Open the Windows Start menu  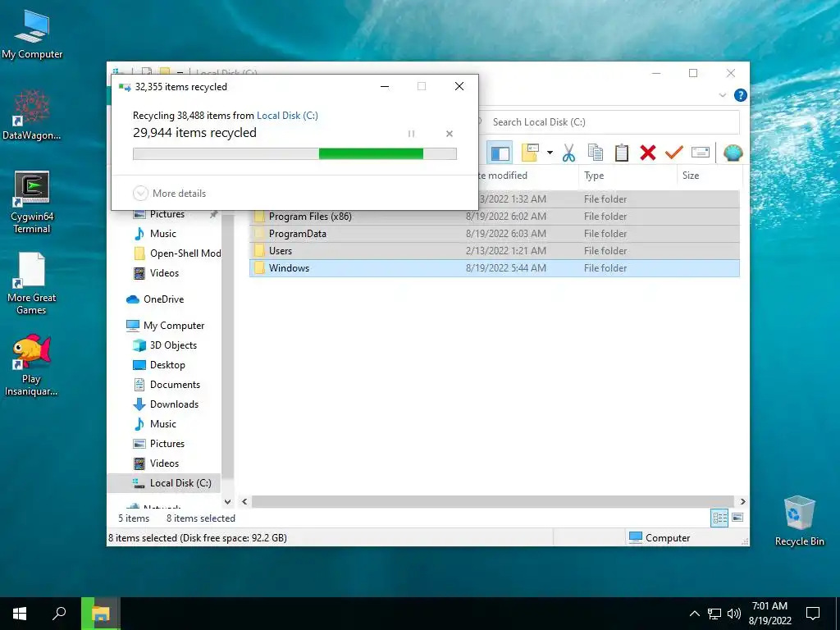tap(20, 614)
